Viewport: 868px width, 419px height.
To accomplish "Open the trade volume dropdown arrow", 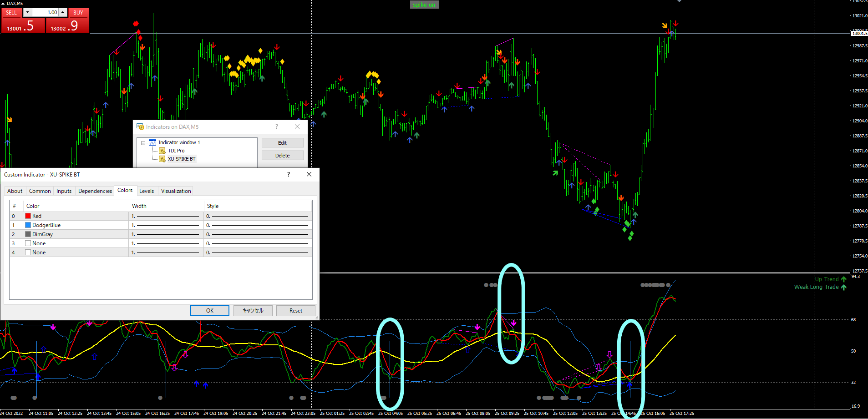I will pos(27,12).
